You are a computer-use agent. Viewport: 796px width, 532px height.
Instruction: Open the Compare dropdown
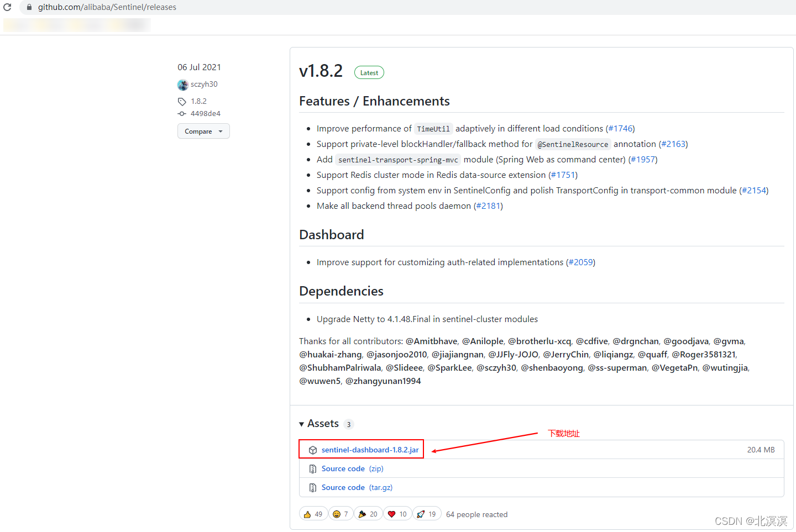(x=203, y=131)
